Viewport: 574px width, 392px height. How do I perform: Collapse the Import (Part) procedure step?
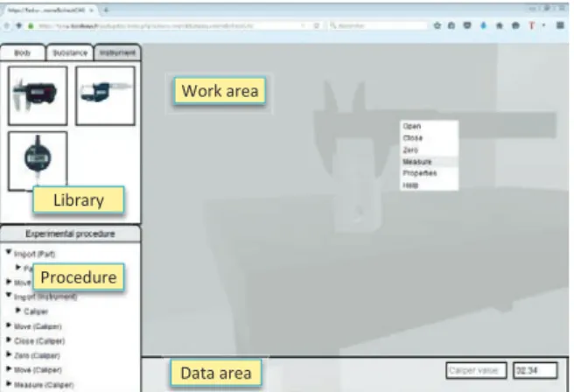pos(9,252)
